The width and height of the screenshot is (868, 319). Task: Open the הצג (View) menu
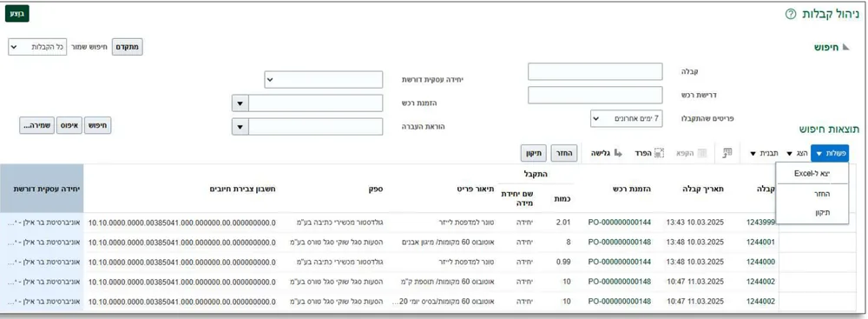pyautogui.click(x=797, y=153)
